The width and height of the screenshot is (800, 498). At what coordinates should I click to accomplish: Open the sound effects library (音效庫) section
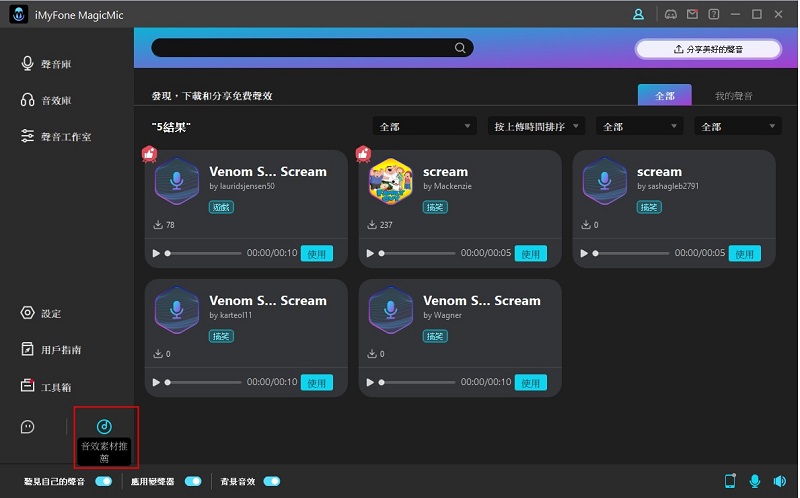tap(46, 100)
